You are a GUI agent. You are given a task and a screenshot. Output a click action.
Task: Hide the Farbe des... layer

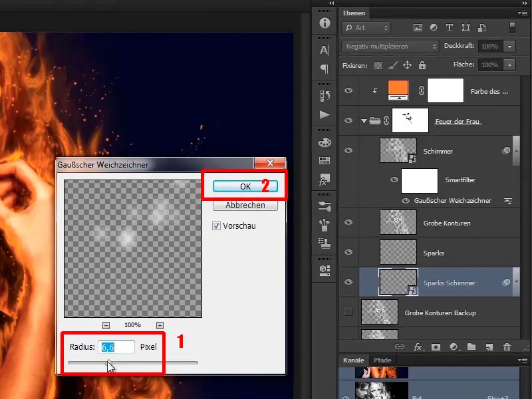pos(348,90)
